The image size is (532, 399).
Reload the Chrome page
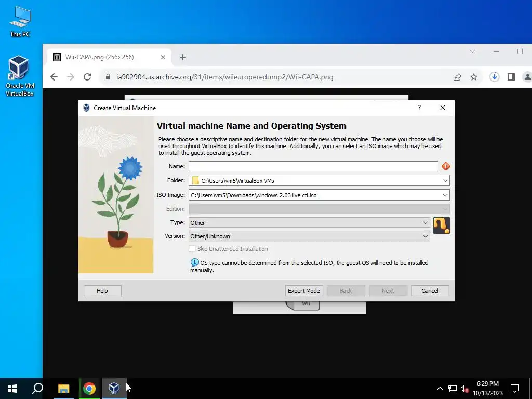pos(87,77)
